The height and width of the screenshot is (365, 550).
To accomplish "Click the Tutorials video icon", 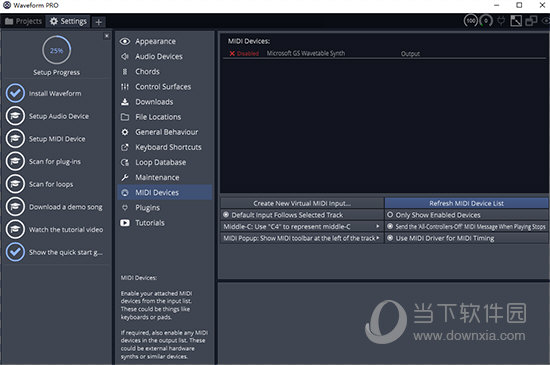I will coord(125,223).
